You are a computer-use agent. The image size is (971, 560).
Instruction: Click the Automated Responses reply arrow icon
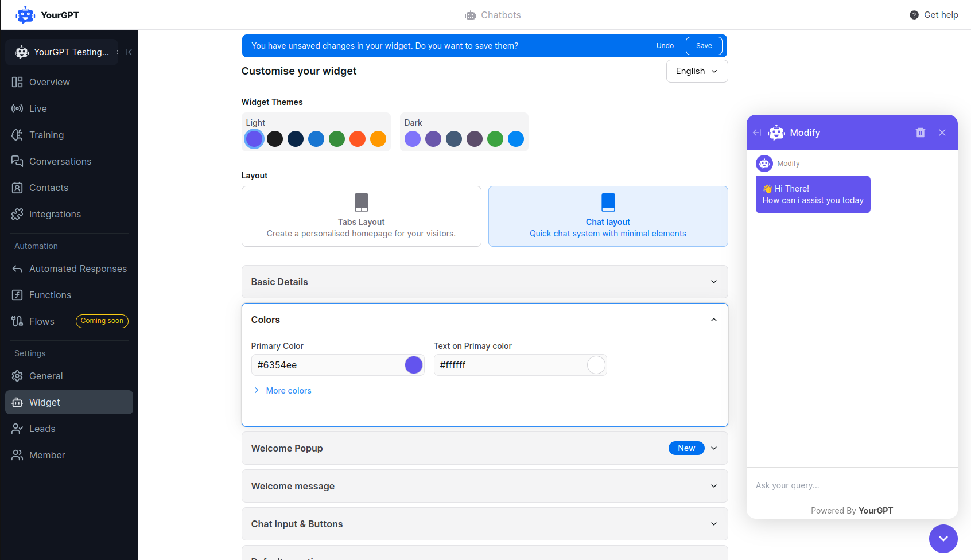17,269
